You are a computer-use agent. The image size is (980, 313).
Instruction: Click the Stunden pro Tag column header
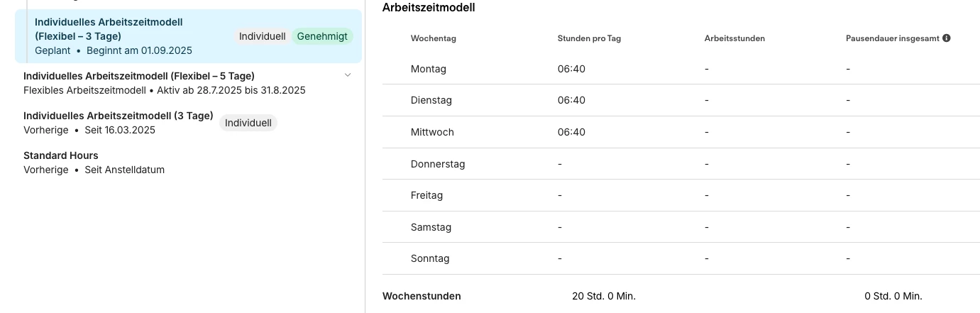tap(589, 38)
